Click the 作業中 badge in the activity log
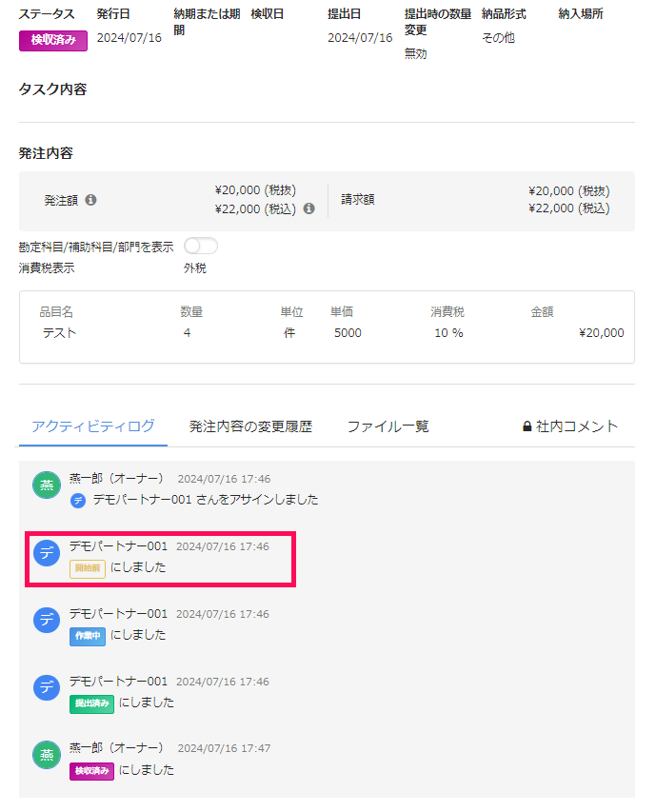Image resolution: width=656 pixels, height=812 pixels. pos(88,636)
